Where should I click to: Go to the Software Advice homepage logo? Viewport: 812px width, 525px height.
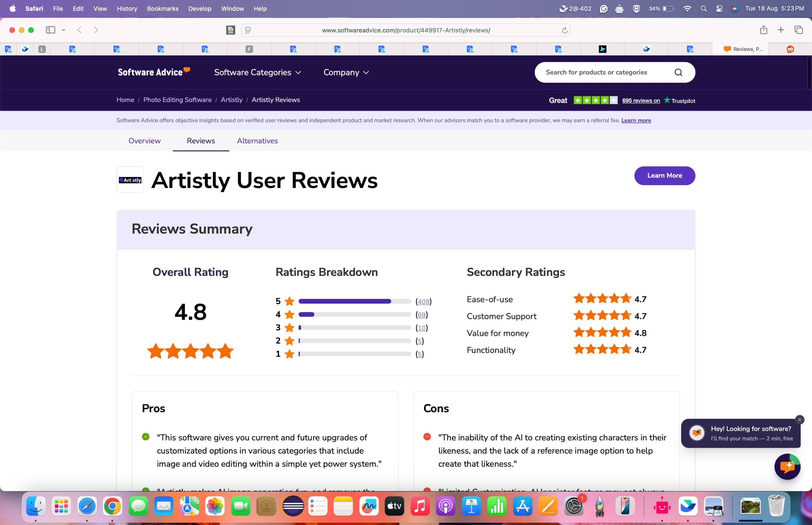point(154,72)
